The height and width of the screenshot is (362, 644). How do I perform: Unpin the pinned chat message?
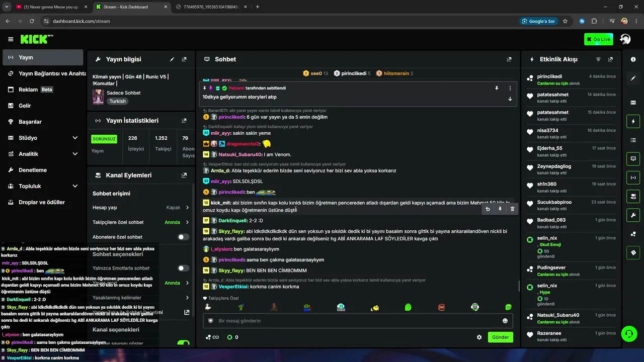click(497, 88)
